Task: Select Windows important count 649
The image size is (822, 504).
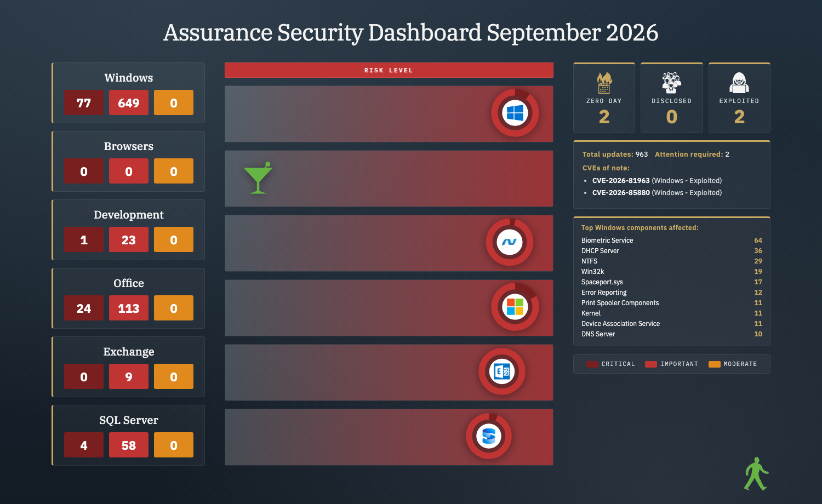Action: (x=129, y=102)
